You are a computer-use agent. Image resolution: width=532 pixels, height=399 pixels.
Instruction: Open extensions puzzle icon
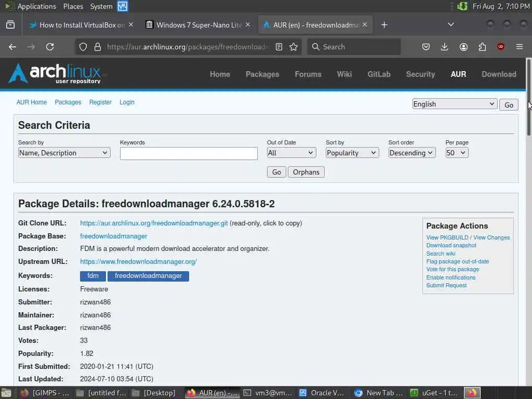(482, 47)
